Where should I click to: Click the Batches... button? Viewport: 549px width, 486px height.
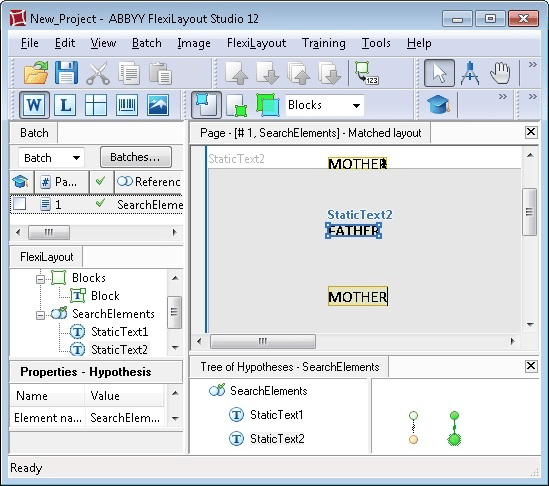[x=135, y=157]
